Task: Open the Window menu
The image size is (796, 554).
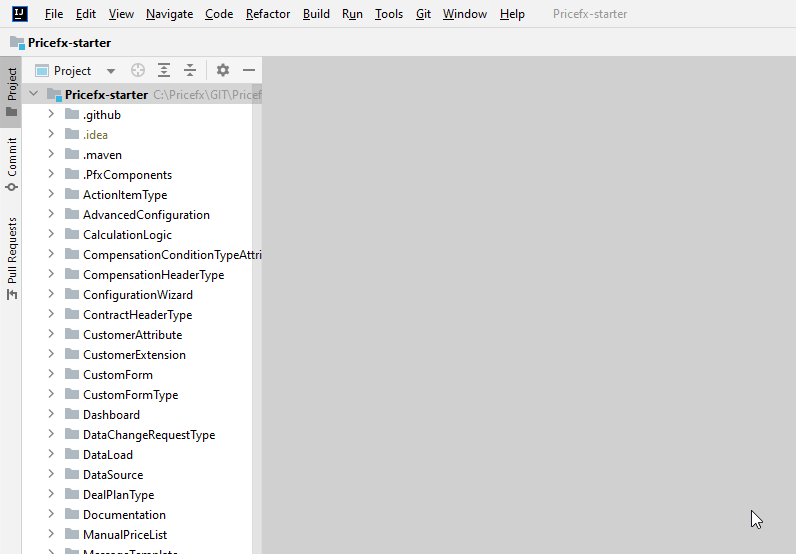Action: point(465,14)
